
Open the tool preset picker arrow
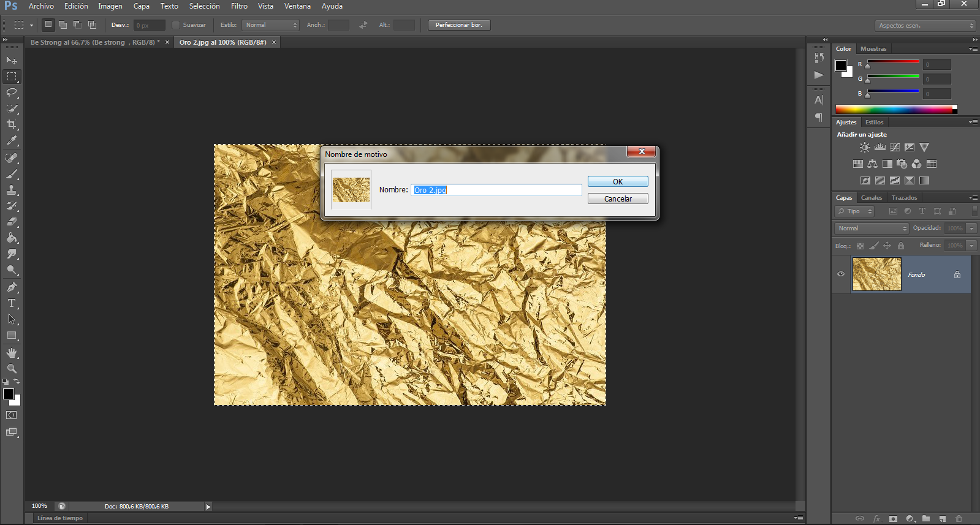coord(31,25)
